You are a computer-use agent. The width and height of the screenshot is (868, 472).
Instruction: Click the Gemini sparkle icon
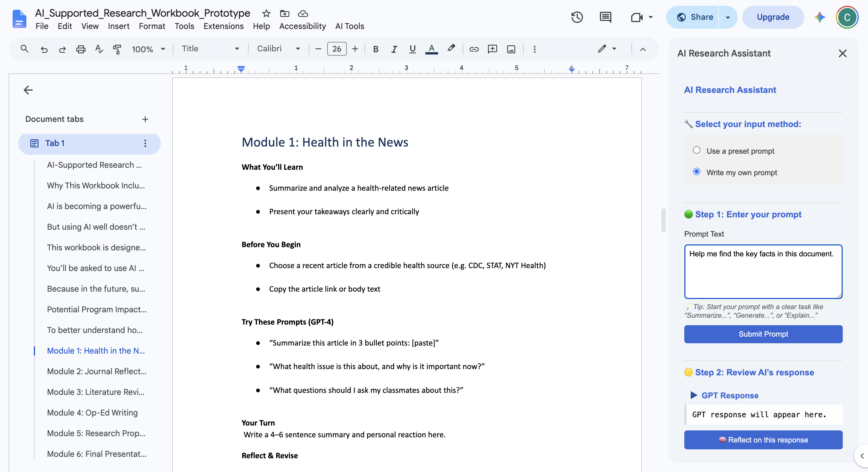point(819,17)
